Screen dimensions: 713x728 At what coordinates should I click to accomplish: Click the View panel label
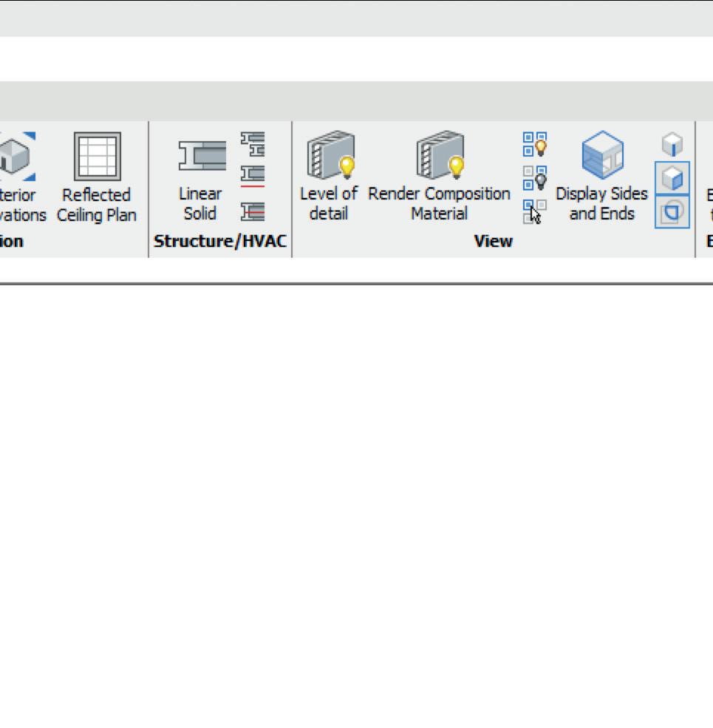[x=493, y=242]
